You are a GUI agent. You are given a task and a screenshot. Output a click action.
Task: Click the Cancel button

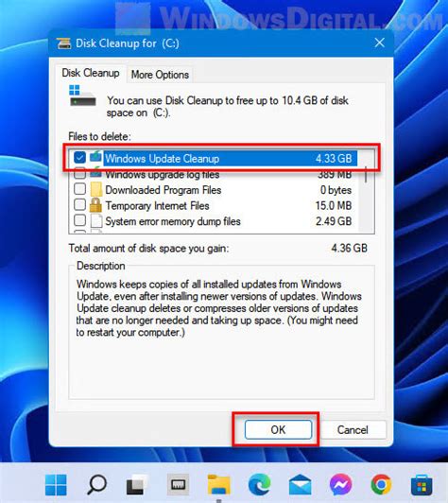pyautogui.click(x=353, y=430)
